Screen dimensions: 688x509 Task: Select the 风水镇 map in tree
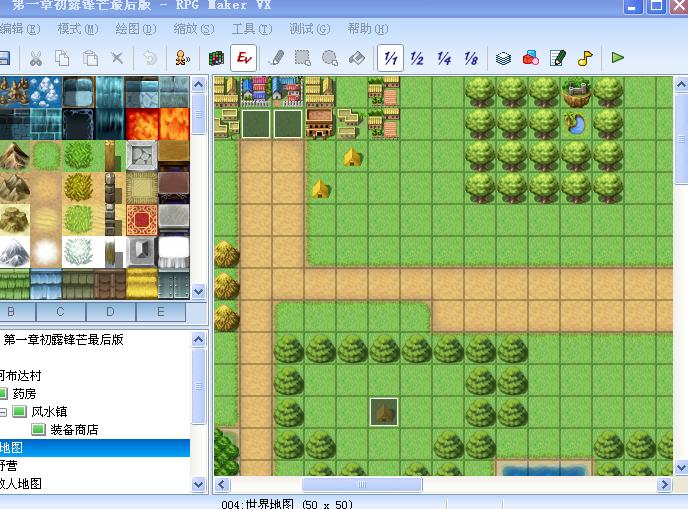point(49,412)
